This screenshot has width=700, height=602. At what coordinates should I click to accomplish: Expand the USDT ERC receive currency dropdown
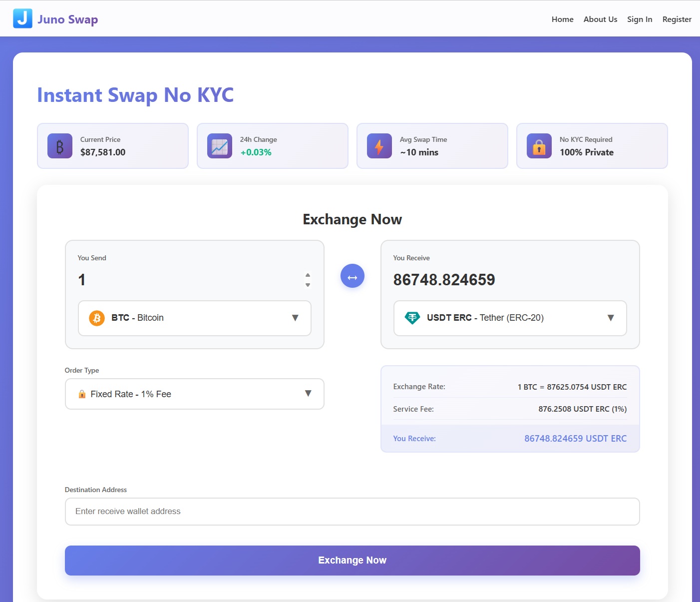pyautogui.click(x=510, y=318)
